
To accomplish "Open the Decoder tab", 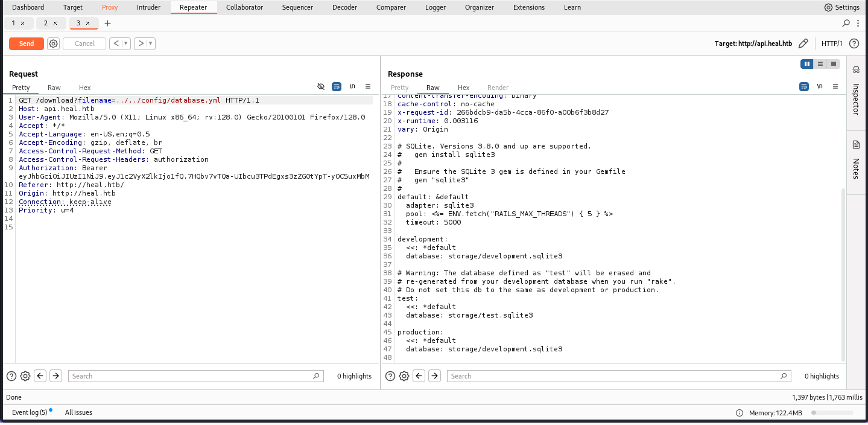I will click(344, 7).
